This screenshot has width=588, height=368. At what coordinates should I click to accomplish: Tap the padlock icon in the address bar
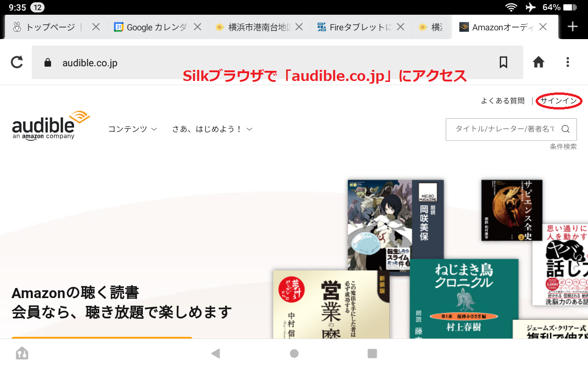pyautogui.click(x=48, y=63)
